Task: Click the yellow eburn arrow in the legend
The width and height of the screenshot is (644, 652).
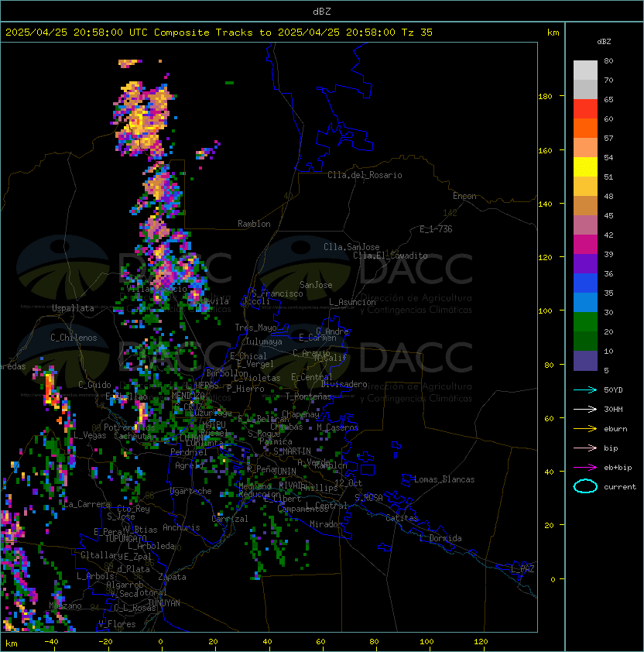Action: [x=585, y=428]
